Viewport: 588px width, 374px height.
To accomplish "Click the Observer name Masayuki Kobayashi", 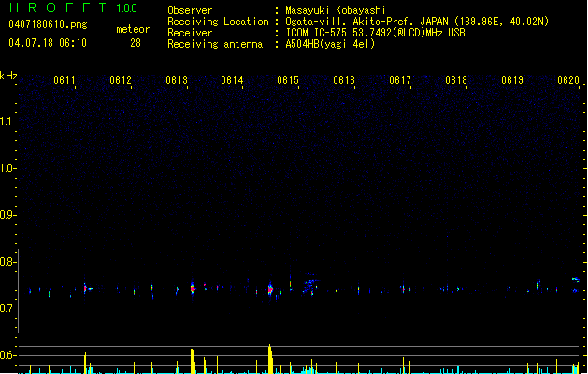I will point(336,10).
